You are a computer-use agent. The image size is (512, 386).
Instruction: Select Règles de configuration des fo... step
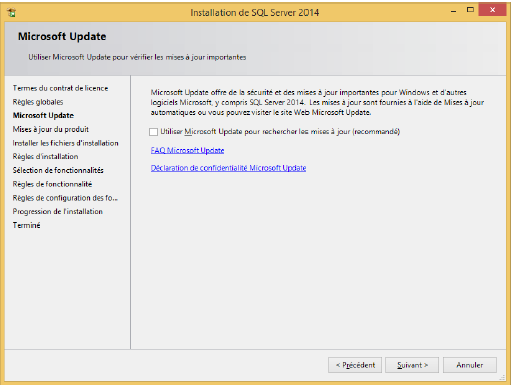click(65, 198)
